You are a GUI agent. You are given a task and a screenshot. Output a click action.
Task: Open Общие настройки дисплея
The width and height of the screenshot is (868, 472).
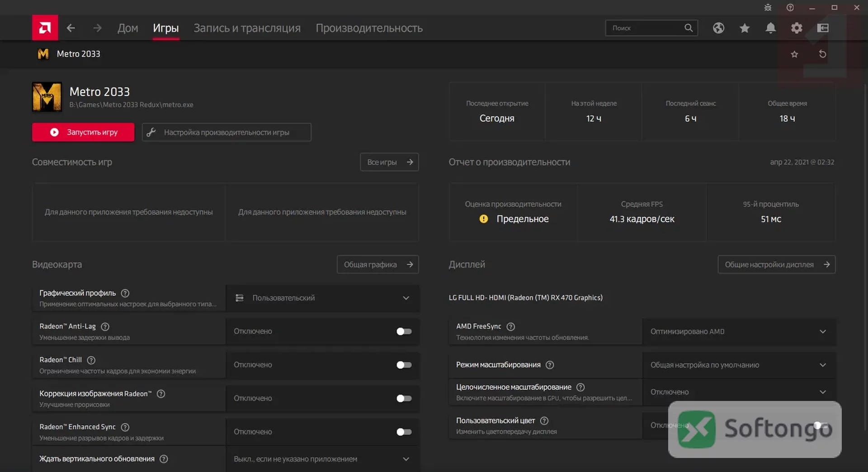point(776,264)
